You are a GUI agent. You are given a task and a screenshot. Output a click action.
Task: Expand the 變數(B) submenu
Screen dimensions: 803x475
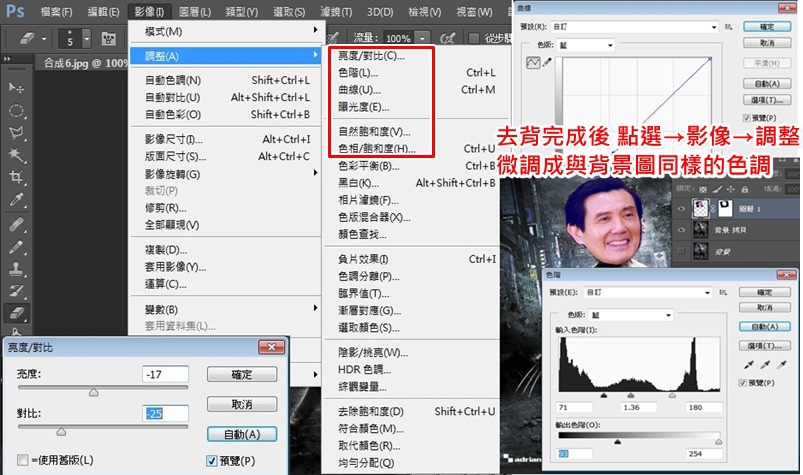point(224,309)
